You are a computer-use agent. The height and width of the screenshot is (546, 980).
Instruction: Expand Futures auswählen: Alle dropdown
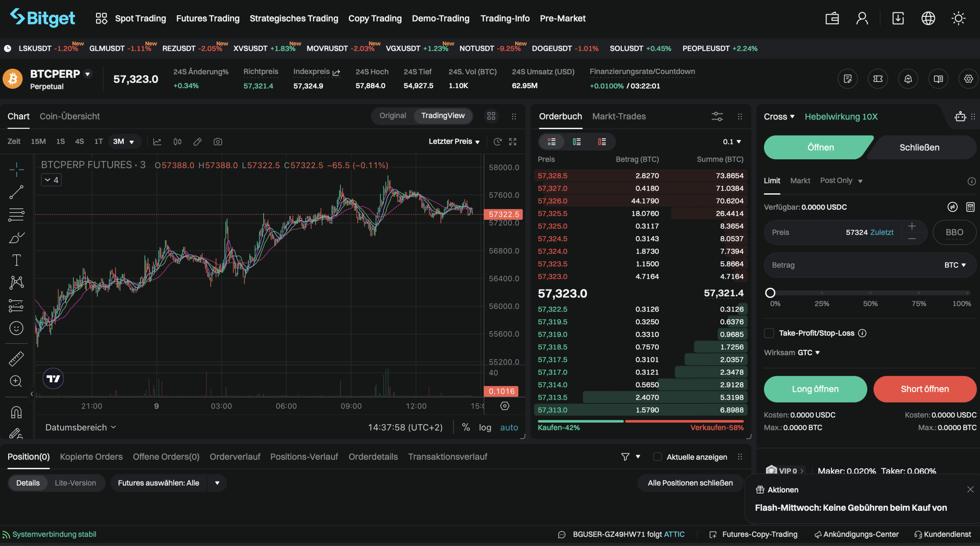[x=217, y=483]
